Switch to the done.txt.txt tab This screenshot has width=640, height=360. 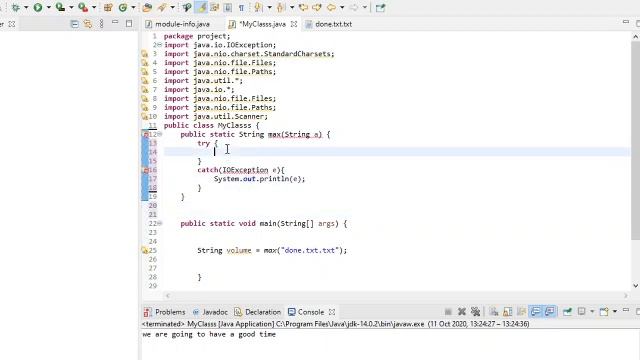(329, 24)
